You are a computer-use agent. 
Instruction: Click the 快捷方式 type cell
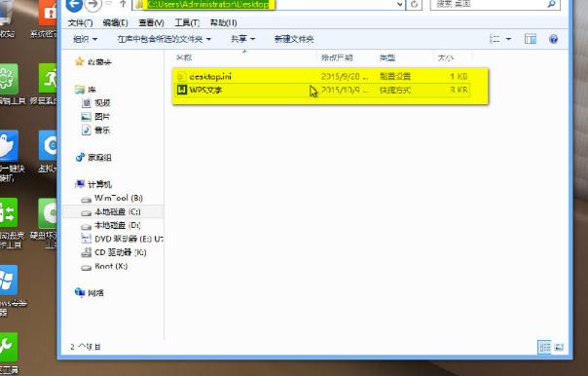(395, 90)
